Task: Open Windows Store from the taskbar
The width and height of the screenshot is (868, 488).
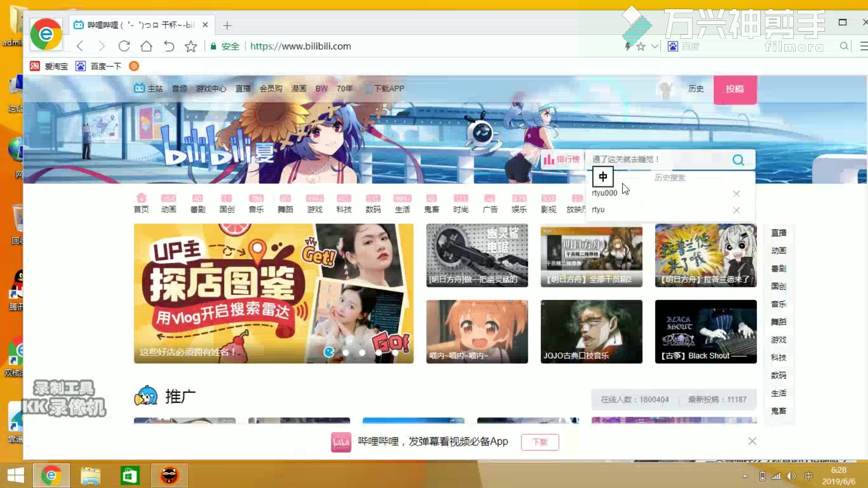Action: pyautogui.click(x=130, y=476)
